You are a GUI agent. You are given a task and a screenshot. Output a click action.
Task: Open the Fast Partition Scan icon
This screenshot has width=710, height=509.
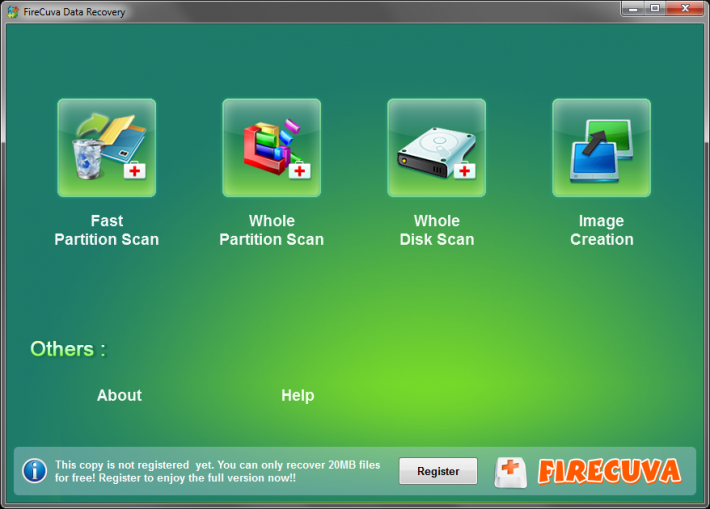coord(107,148)
